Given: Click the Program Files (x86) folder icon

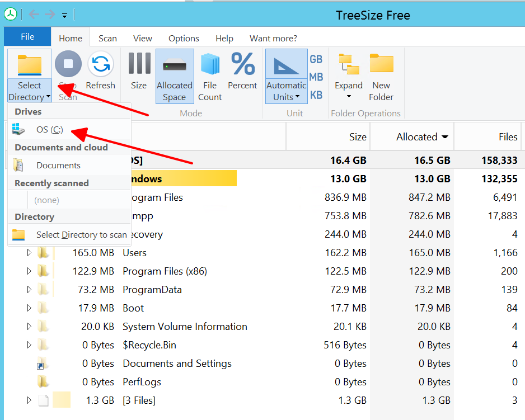Looking at the screenshot, I should click(x=43, y=271).
